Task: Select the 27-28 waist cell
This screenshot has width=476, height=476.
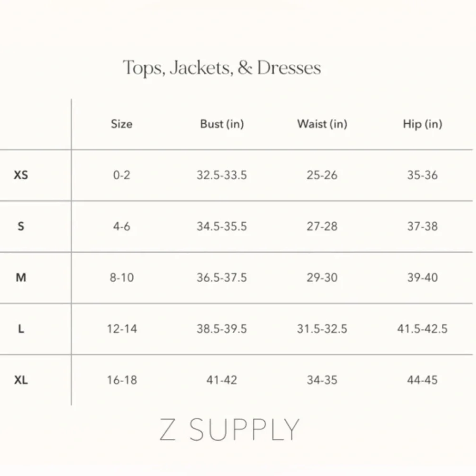Action: (322, 227)
